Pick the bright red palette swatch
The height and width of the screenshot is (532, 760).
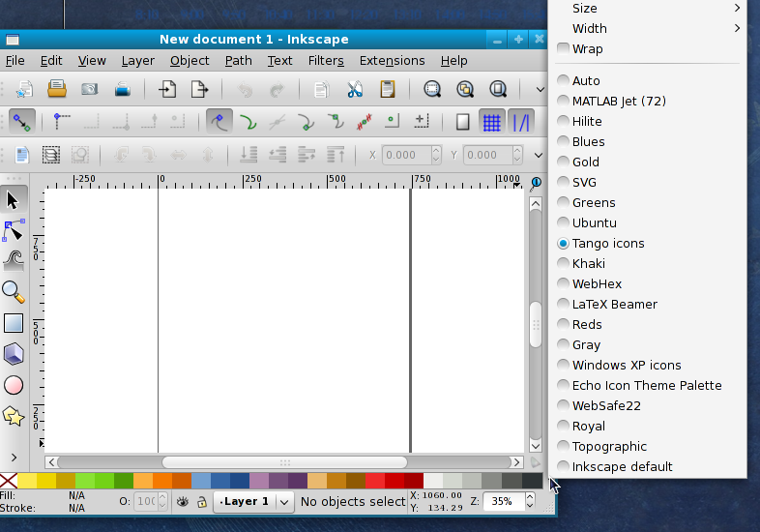(x=375, y=481)
